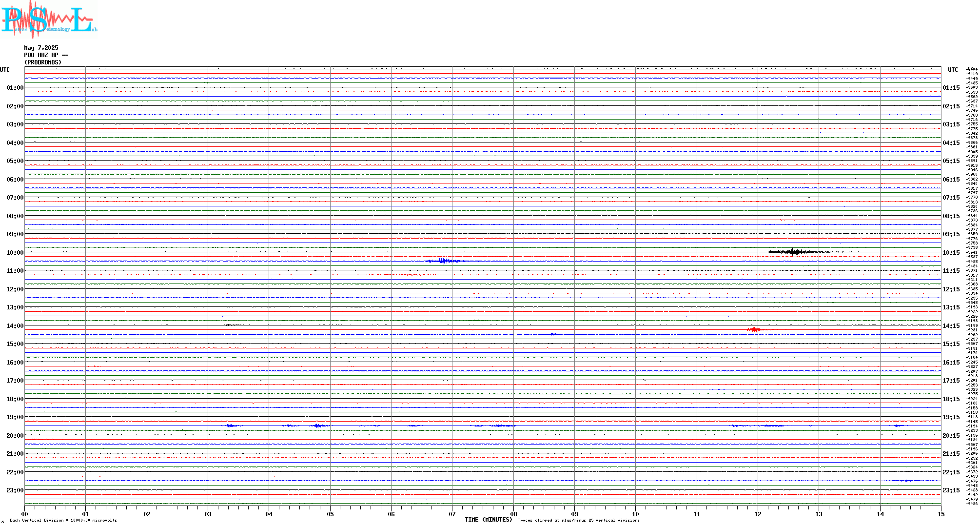Click the '19:00' hour label
980x527 pixels.
point(15,417)
